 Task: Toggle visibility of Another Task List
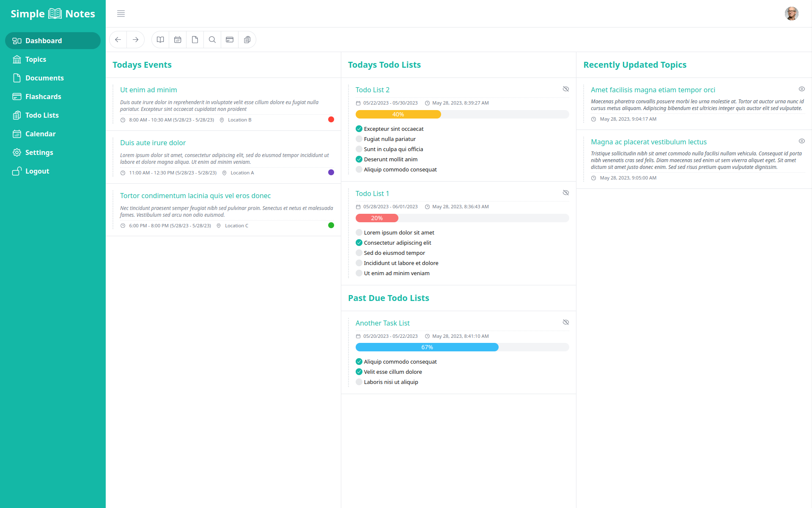click(x=566, y=322)
